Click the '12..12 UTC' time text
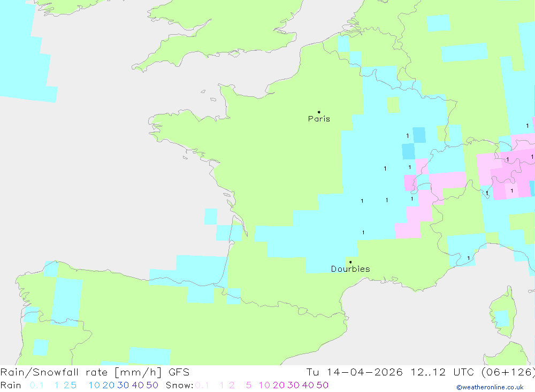The height and width of the screenshot is (392, 535). (x=442, y=372)
